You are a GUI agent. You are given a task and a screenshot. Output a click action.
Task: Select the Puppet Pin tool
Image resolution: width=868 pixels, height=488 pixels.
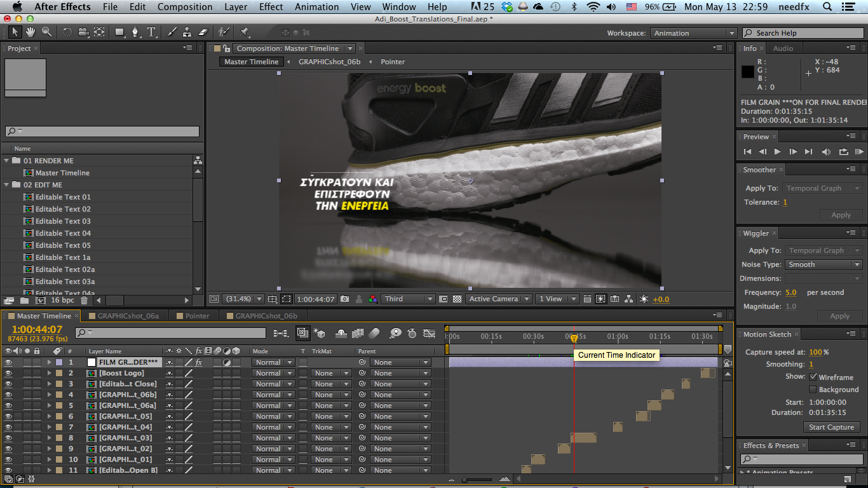click(x=245, y=32)
